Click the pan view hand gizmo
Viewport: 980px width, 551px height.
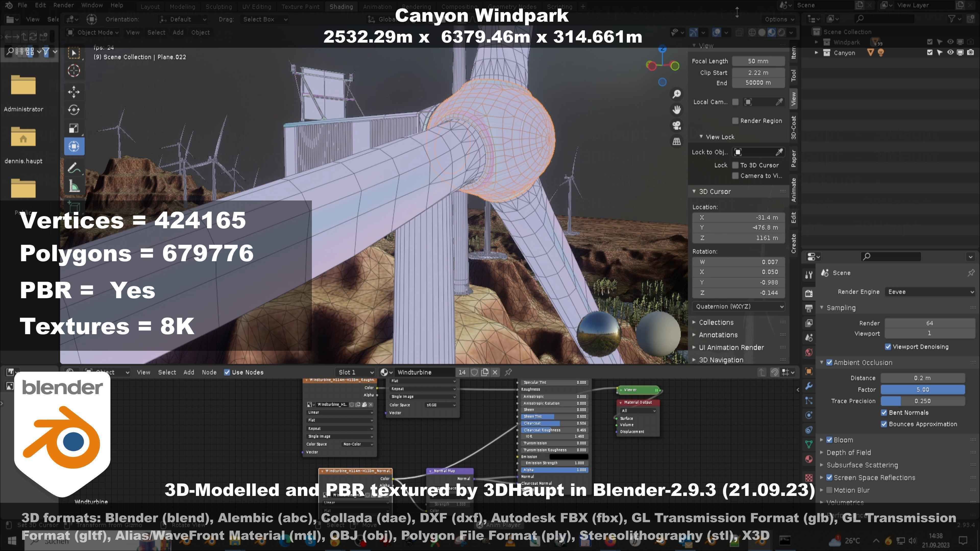tap(676, 110)
